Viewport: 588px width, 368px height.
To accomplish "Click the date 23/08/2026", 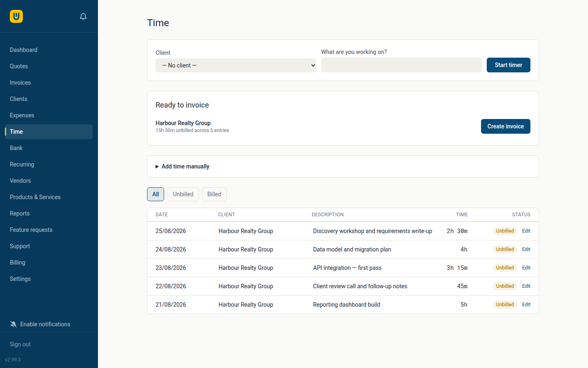I will coord(171,268).
